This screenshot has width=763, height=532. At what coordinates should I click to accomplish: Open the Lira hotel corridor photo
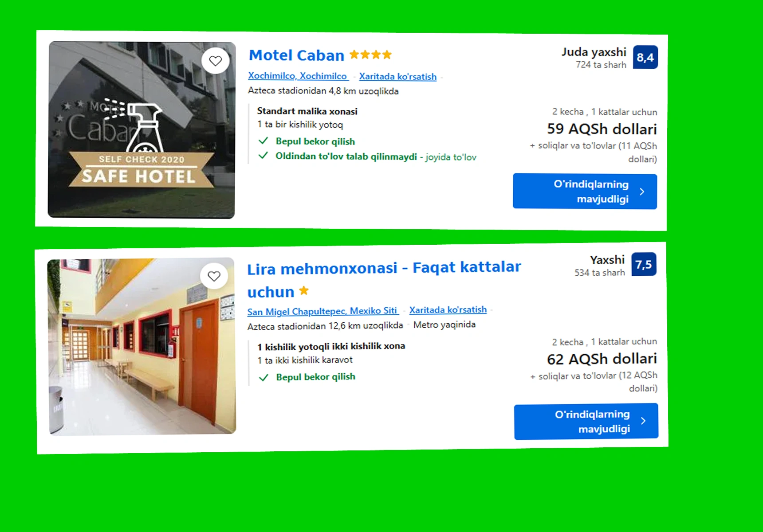(x=142, y=347)
